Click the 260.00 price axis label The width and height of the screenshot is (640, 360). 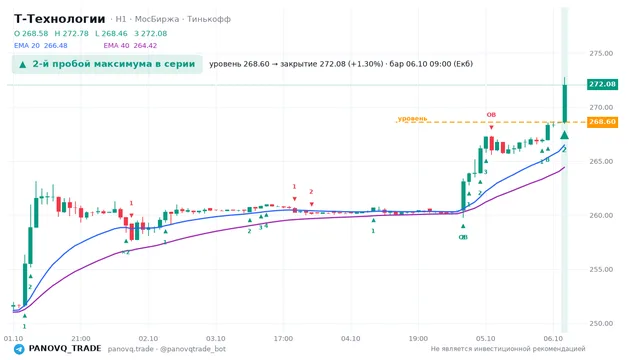(x=601, y=216)
